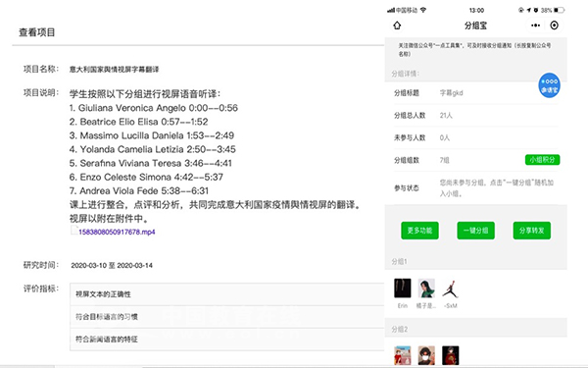Viewport: 588px width, 368px height.
Task: Select Erin's avatar in group 1
Action: pos(403,288)
